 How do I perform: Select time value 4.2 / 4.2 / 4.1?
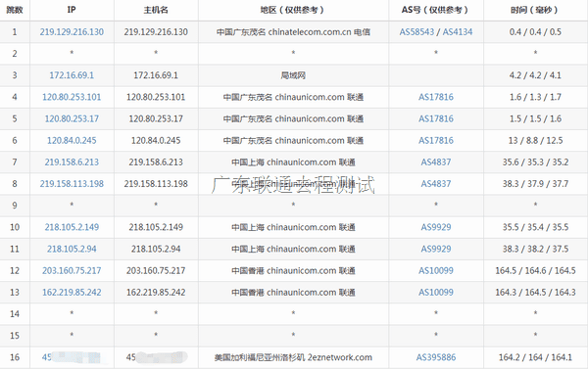(535, 75)
